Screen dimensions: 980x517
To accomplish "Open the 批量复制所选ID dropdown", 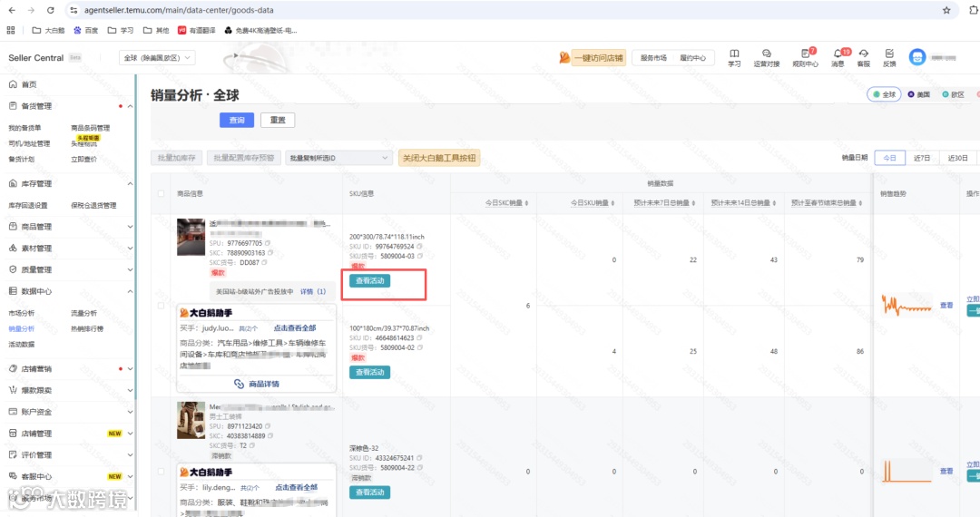I will (338, 158).
